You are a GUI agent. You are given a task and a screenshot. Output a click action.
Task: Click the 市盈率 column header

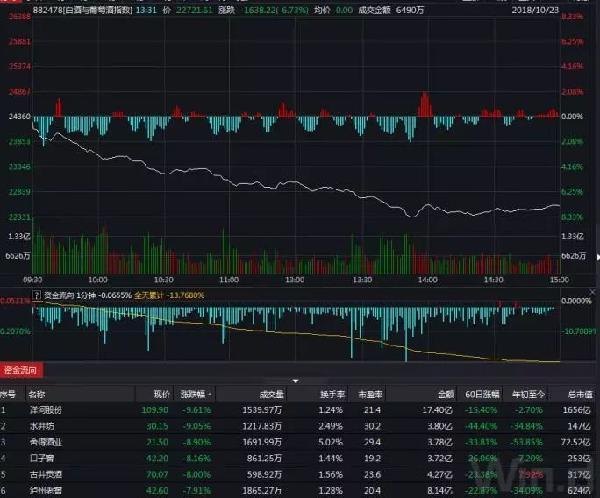coord(372,394)
